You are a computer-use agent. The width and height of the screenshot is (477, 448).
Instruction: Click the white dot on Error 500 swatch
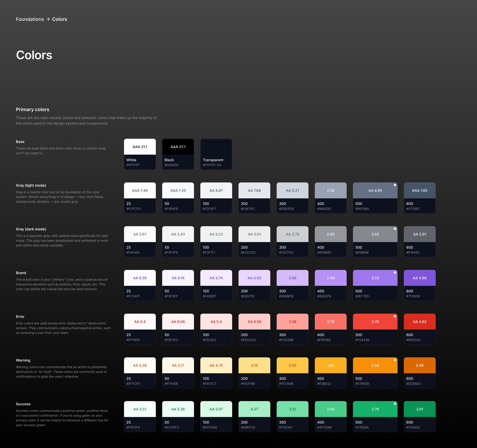click(395, 316)
